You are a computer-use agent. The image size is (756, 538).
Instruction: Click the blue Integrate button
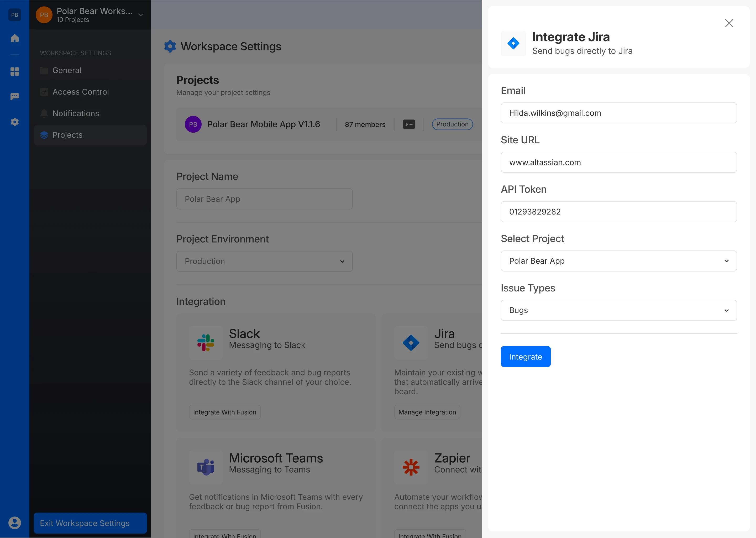click(526, 357)
